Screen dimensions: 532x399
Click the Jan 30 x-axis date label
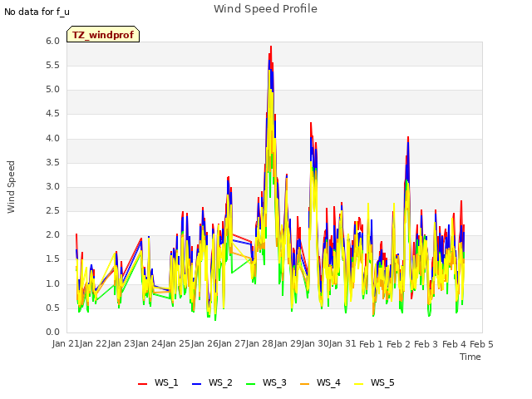[x=316, y=343]
